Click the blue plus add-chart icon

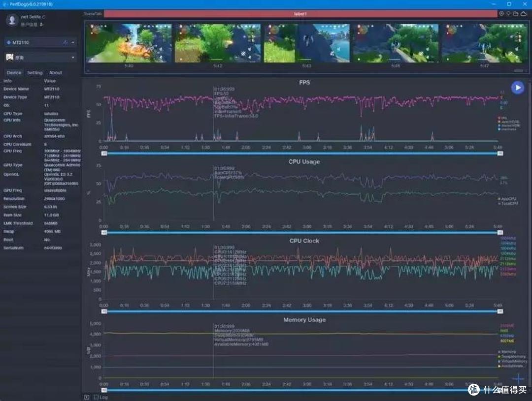518,379
